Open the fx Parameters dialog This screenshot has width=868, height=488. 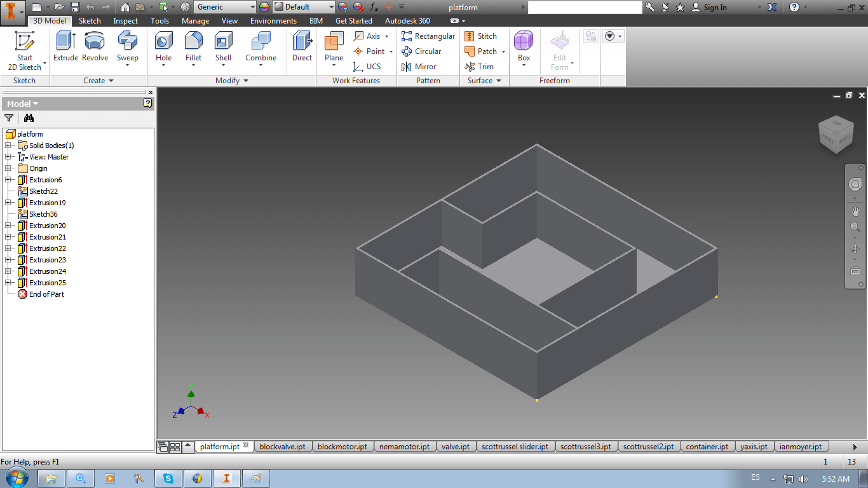(374, 7)
